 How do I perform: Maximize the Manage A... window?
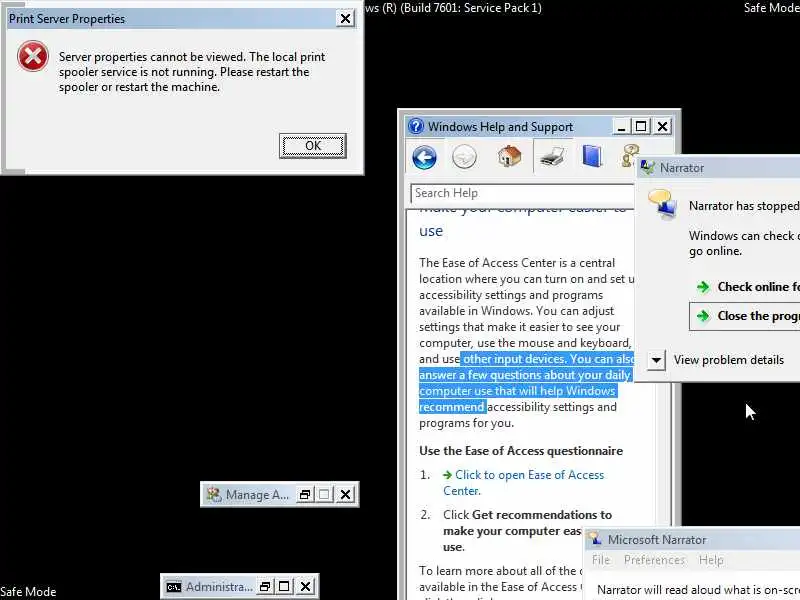pyautogui.click(x=324, y=494)
